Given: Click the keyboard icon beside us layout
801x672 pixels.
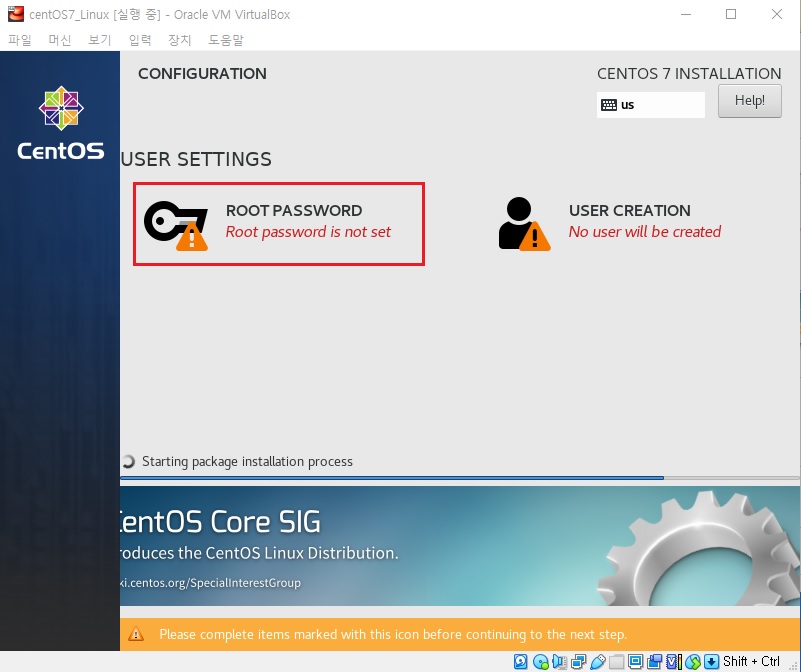Looking at the screenshot, I should point(609,105).
